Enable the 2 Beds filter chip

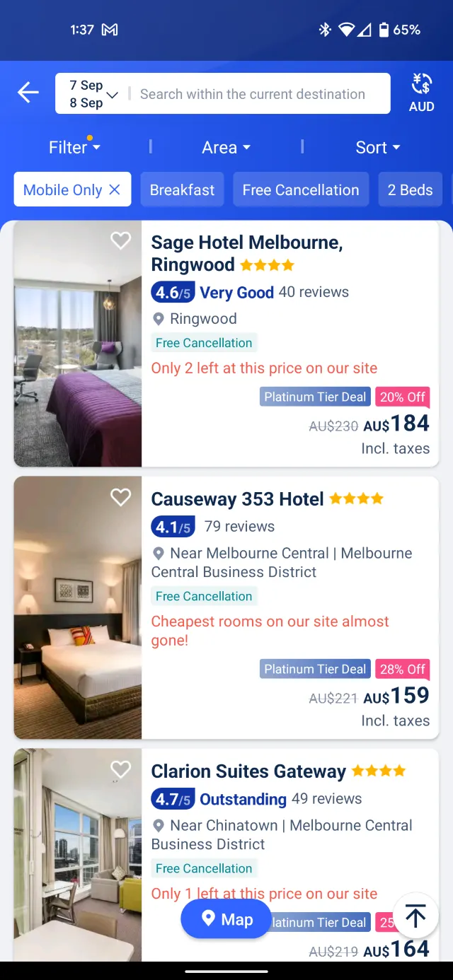click(411, 189)
